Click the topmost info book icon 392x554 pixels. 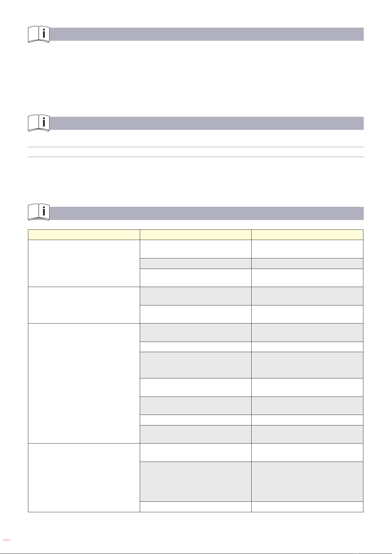pyautogui.click(x=38, y=35)
